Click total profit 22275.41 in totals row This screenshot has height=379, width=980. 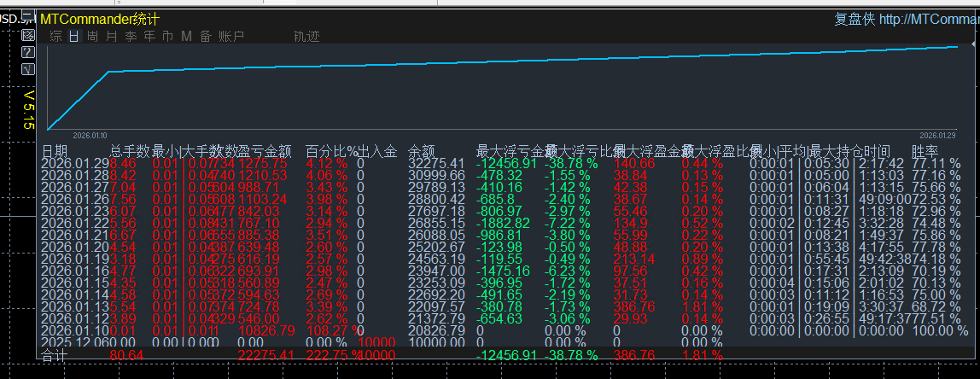[266, 355]
